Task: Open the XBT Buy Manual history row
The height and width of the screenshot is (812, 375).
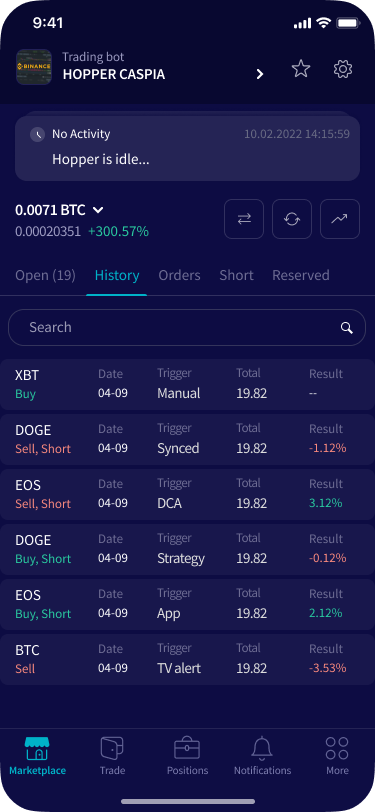Action: tap(188, 384)
